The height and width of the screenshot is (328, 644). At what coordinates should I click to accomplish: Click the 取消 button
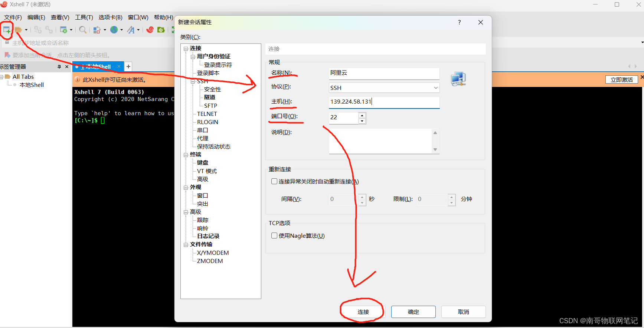point(464,312)
